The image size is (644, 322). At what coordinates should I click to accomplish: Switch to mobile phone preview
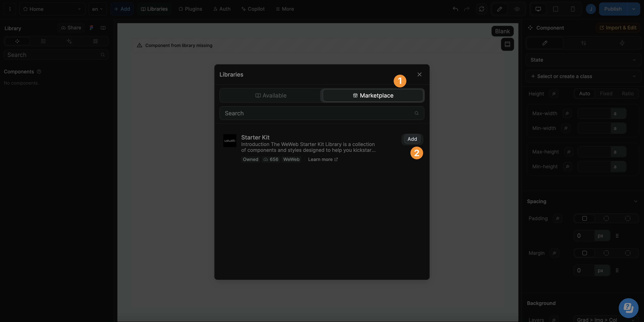573,9
